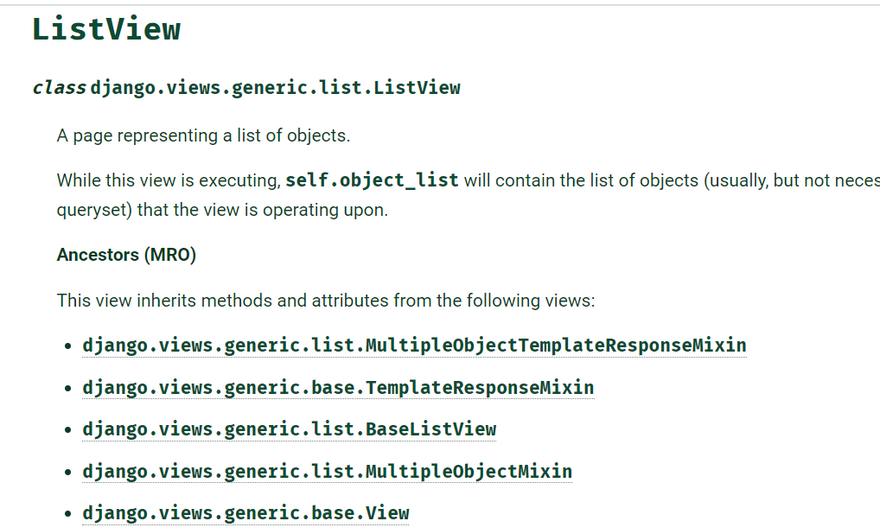Viewport: 880px width, 532px height.
Task: Click the italic "class" keyword
Action: 59,88
